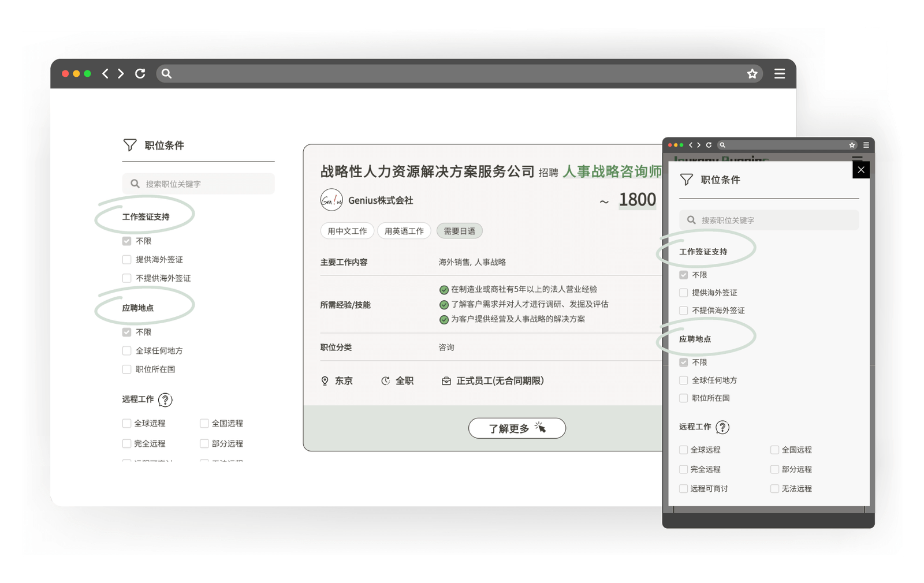Check 职位所在国 in small window
Image resolution: width=924 pixels, height=583 pixels.
(684, 398)
